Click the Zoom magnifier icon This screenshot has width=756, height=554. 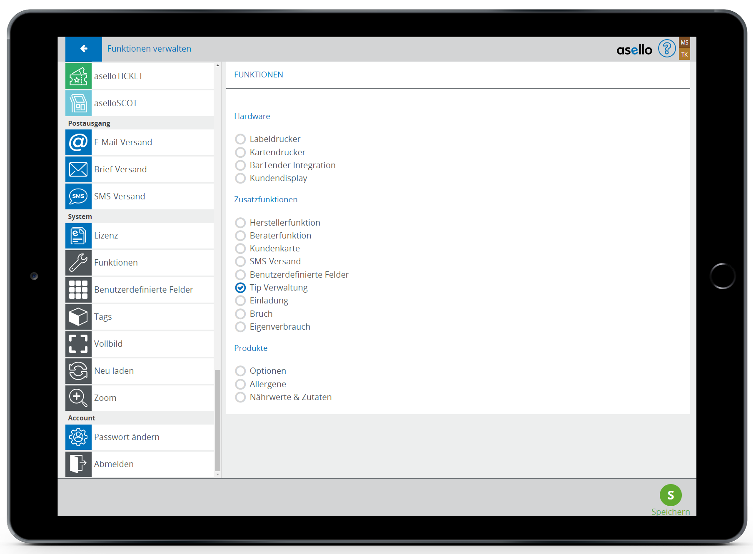click(x=78, y=398)
